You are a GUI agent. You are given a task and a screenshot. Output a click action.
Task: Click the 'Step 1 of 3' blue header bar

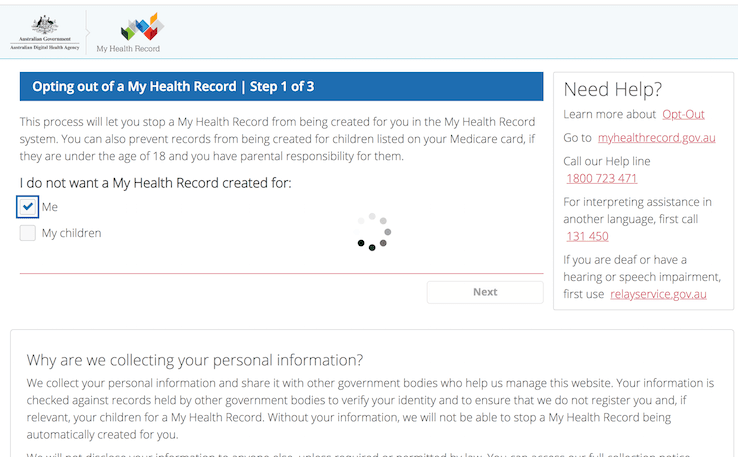[281, 87]
